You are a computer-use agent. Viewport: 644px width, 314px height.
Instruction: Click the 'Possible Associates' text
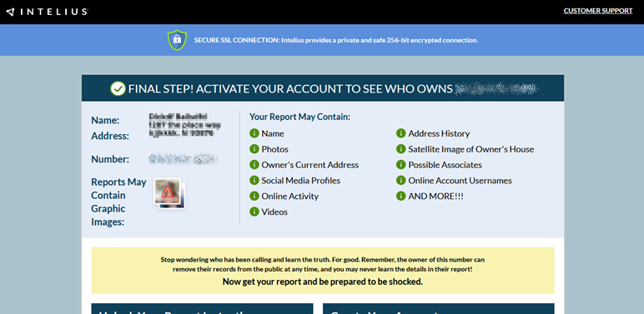click(x=445, y=165)
